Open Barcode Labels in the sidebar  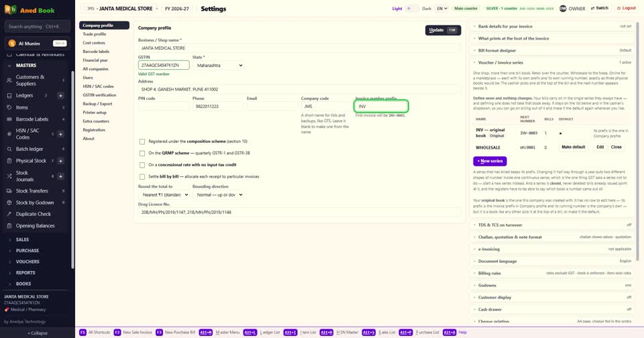(x=36, y=119)
